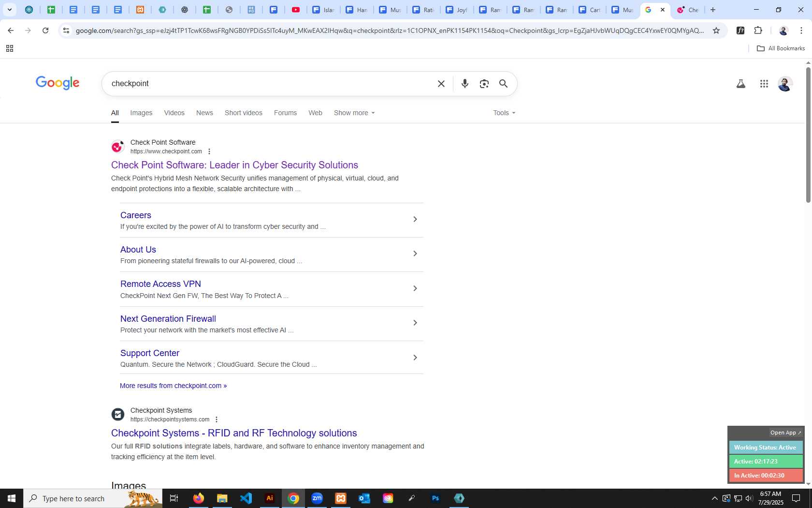Image resolution: width=812 pixels, height=508 pixels.
Task: Open the Support Center link
Action: pos(150,353)
